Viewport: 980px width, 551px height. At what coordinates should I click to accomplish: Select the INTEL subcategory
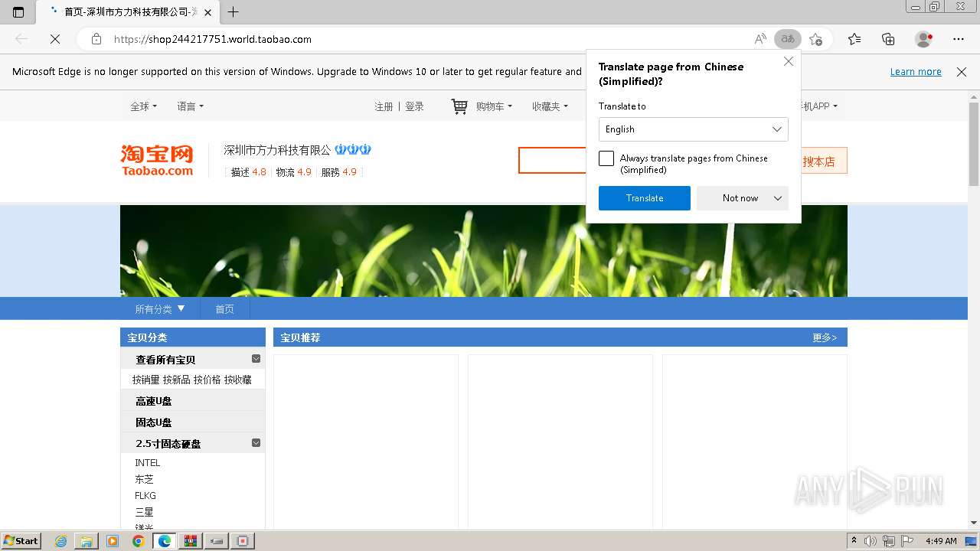click(x=148, y=463)
